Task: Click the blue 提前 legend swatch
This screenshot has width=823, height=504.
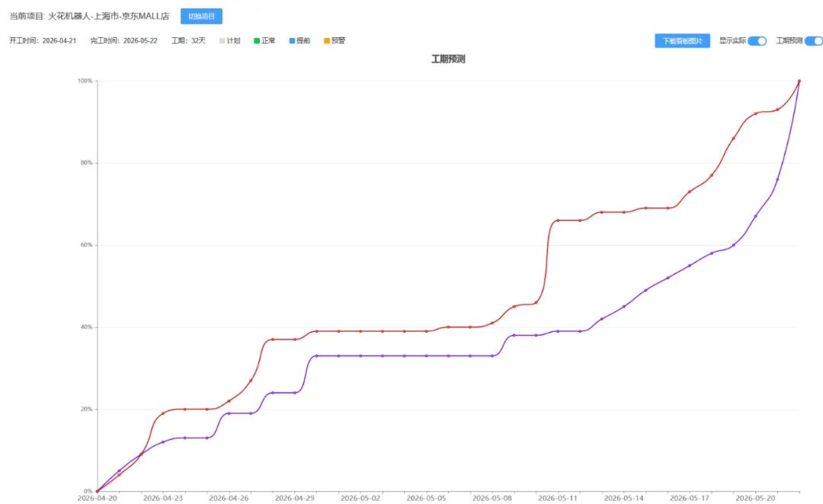Action: pos(292,41)
